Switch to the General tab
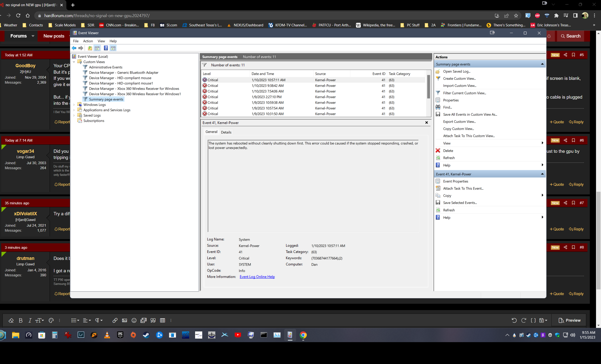 tap(211, 132)
